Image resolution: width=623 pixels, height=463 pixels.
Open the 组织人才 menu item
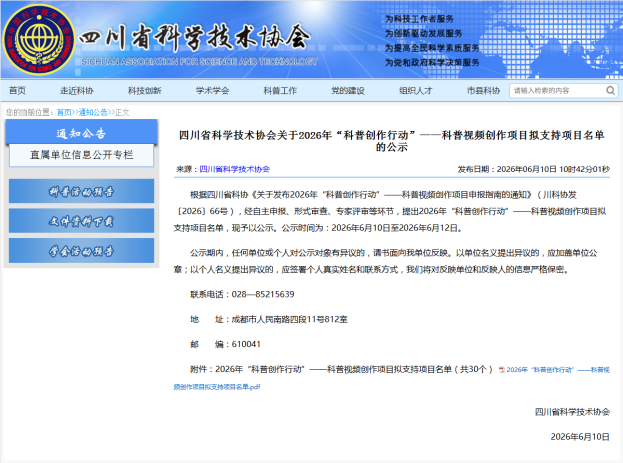(416, 91)
